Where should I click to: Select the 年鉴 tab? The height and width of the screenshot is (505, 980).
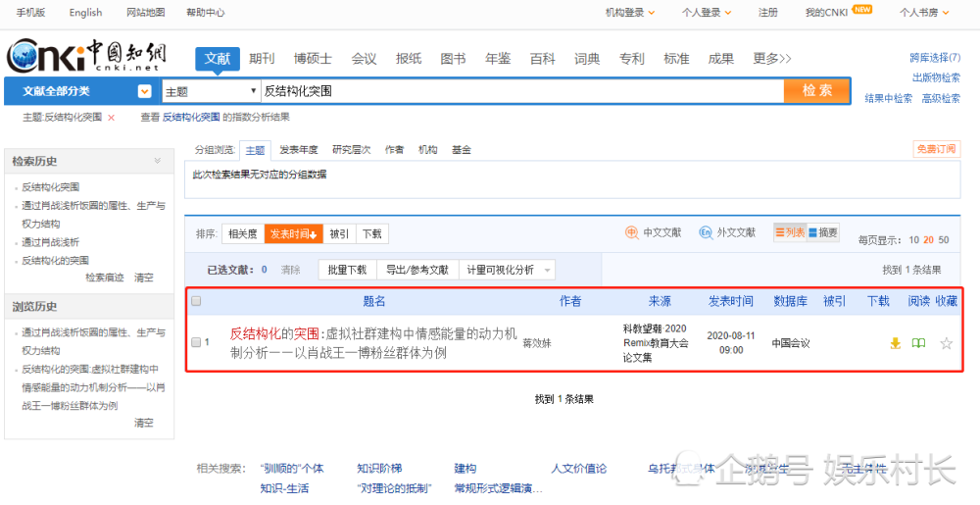coord(498,59)
